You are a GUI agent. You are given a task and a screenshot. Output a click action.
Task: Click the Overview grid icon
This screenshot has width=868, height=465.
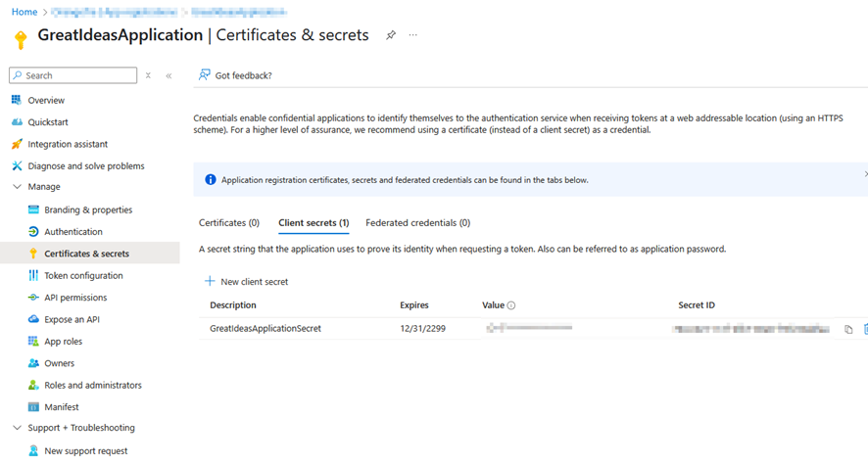(x=17, y=100)
